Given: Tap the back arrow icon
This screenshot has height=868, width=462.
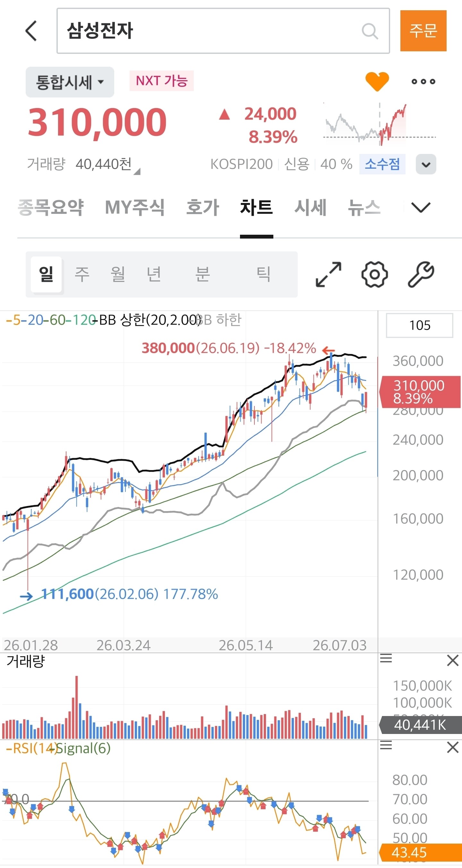Looking at the screenshot, I should tap(31, 31).
